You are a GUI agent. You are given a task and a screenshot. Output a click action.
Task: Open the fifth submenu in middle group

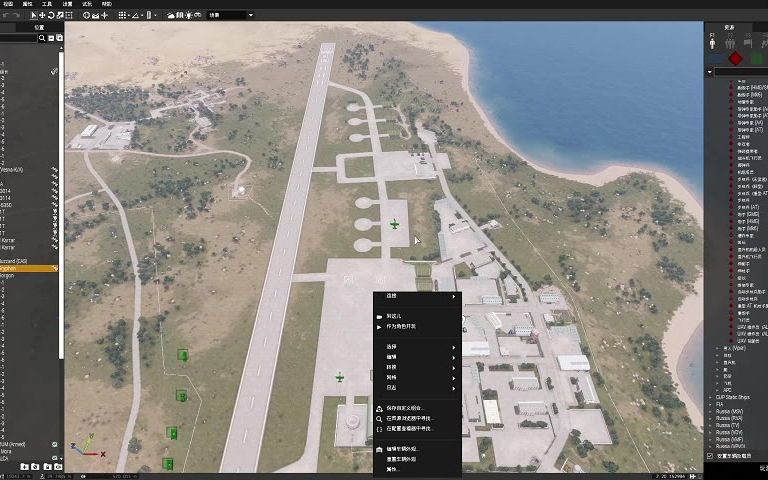[x=417, y=387]
